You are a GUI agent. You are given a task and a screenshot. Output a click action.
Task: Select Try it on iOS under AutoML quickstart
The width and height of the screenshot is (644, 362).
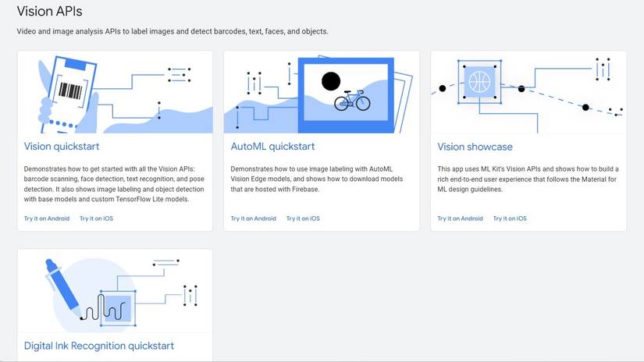(x=303, y=218)
